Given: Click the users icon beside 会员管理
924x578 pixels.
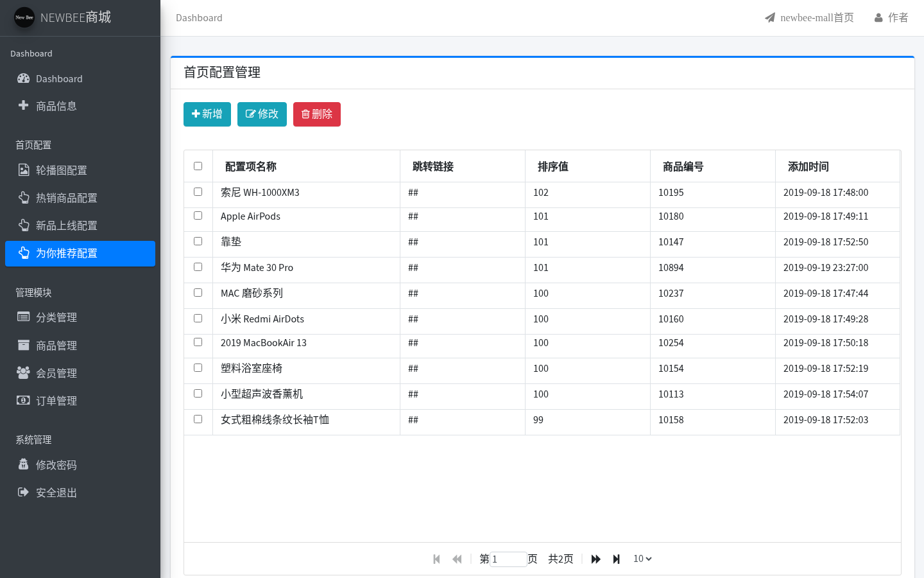Looking at the screenshot, I should (x=24, y=372).
